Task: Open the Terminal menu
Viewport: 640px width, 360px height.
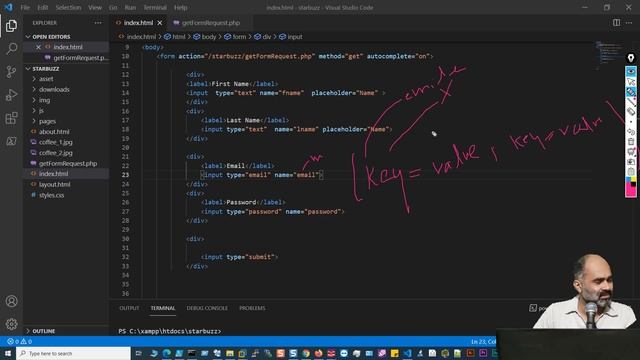Action: point(155,7)
